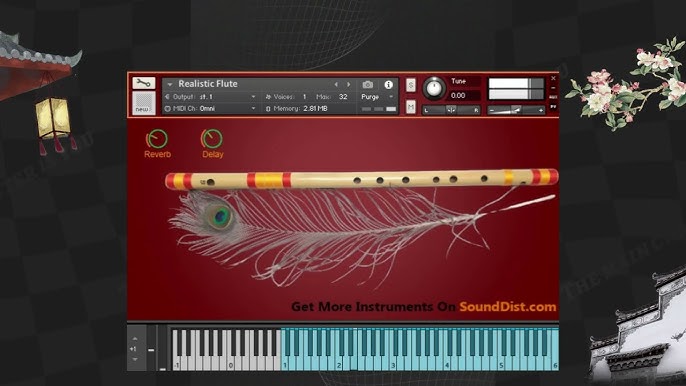686x386 pixels.
Task: Open the Purge dropdown menu
Action: (x=377, y=97)
